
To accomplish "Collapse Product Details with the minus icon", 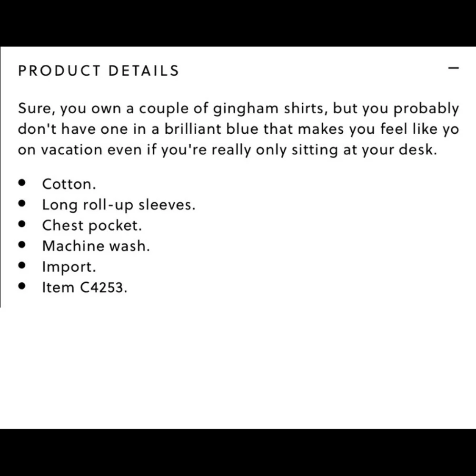I will click(x=454, y=69).
